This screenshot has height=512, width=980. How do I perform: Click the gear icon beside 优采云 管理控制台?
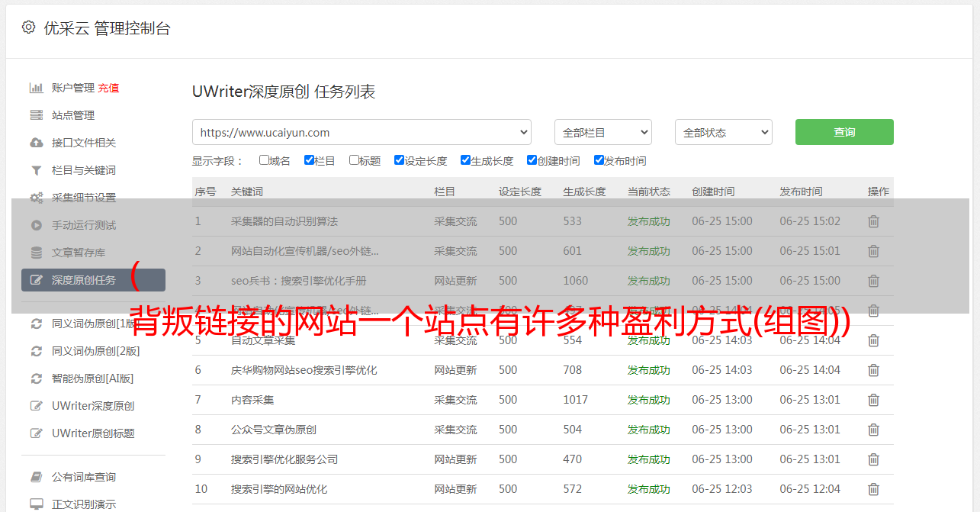(x=28, y=27)
